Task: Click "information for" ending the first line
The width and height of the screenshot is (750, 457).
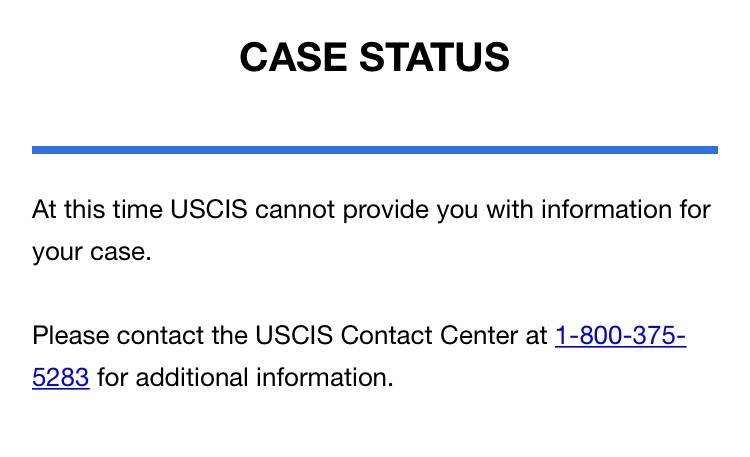Action: pyautogui.click(x=626, y=210)
